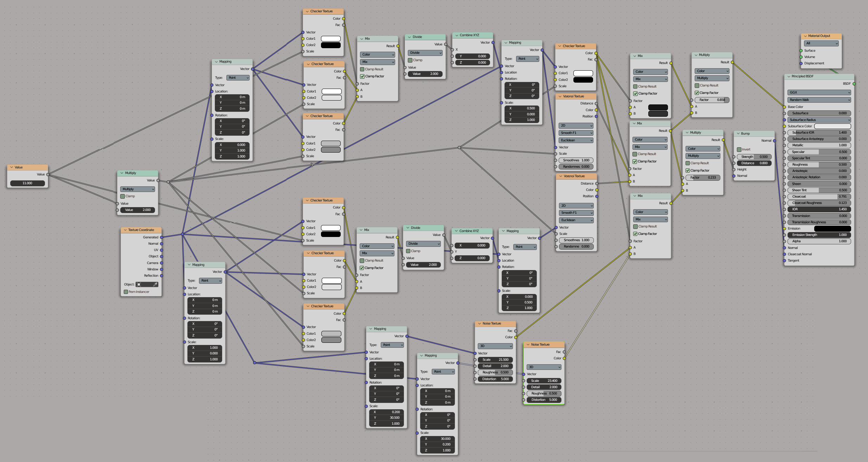
Task: Collapse the Bump node using header chevron
Action: [738, 134]
